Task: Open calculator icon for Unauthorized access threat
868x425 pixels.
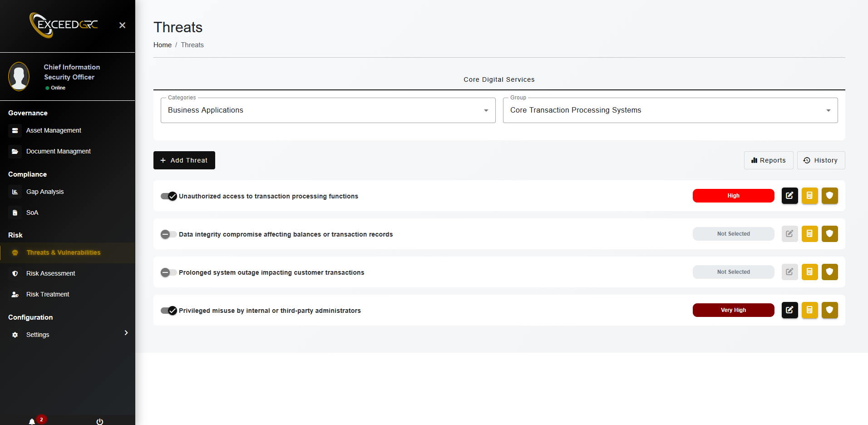Action: 809,196
